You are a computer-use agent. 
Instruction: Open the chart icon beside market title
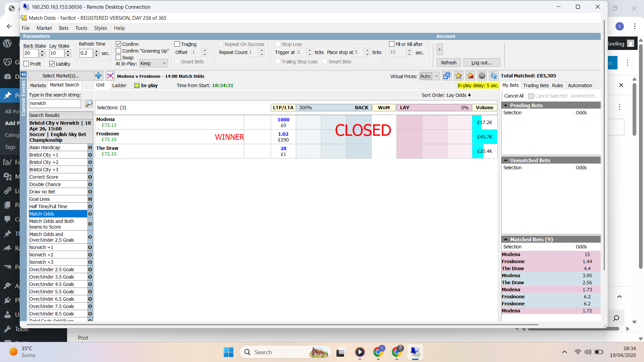110,76
